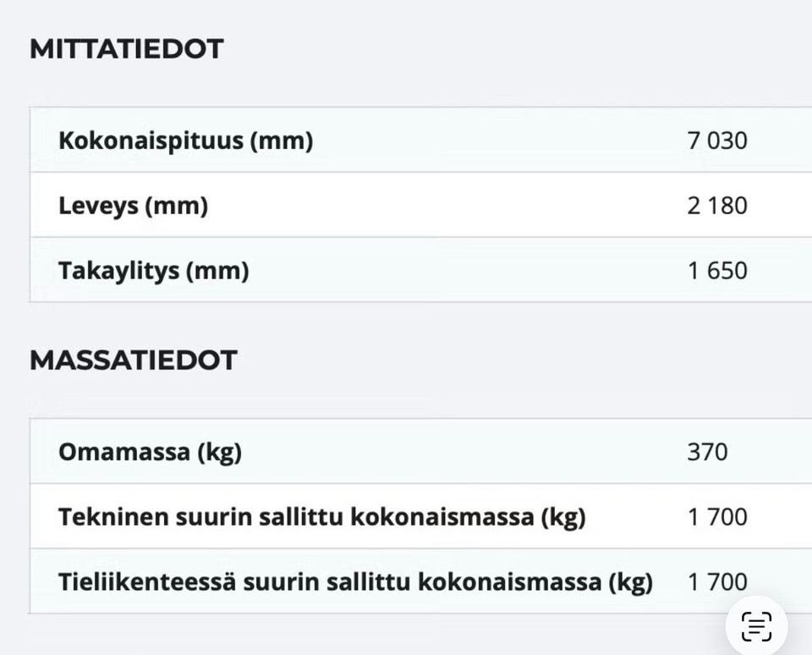
Task: Click the (kg) unit beside Omamassa
Action: (x=219, y=452)
